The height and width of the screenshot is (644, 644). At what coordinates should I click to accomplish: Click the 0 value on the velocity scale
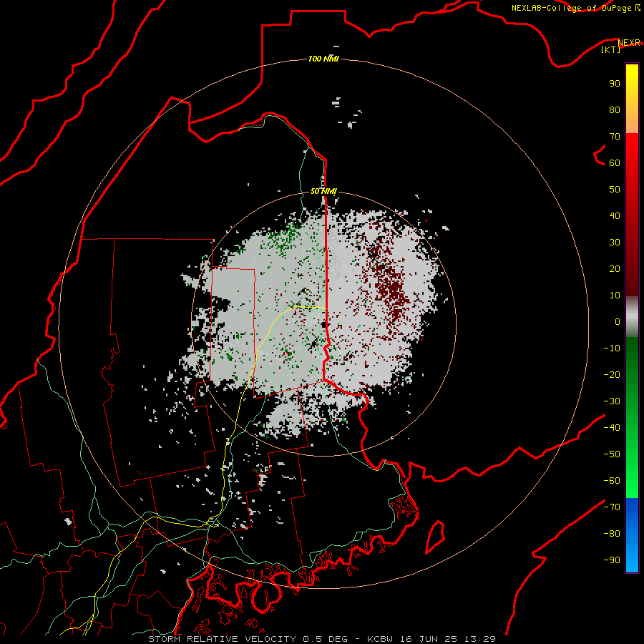(618, 322)
